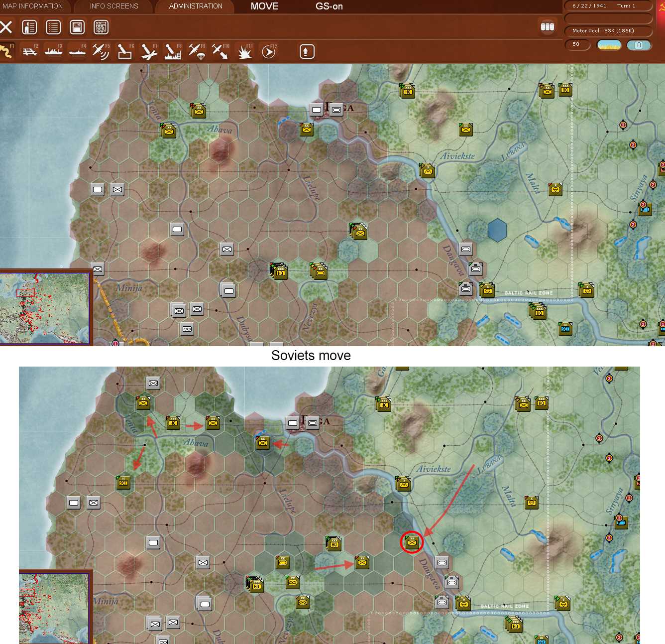Select the F7 bomb airfield mode
This screenshot has height=644, width=665.
(149, 51)
